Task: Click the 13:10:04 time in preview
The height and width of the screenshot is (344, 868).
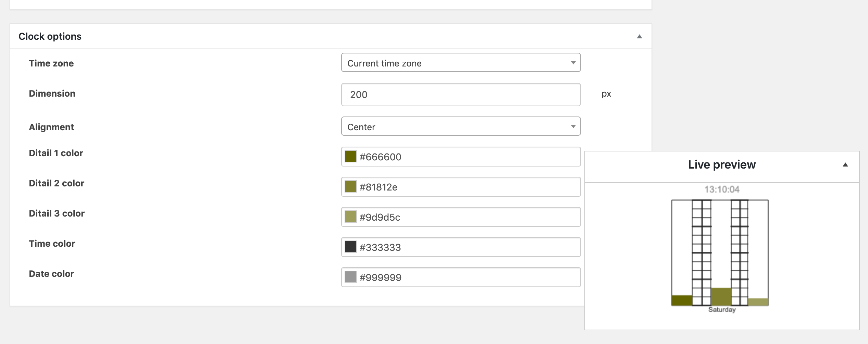Action: pos(722,189)
